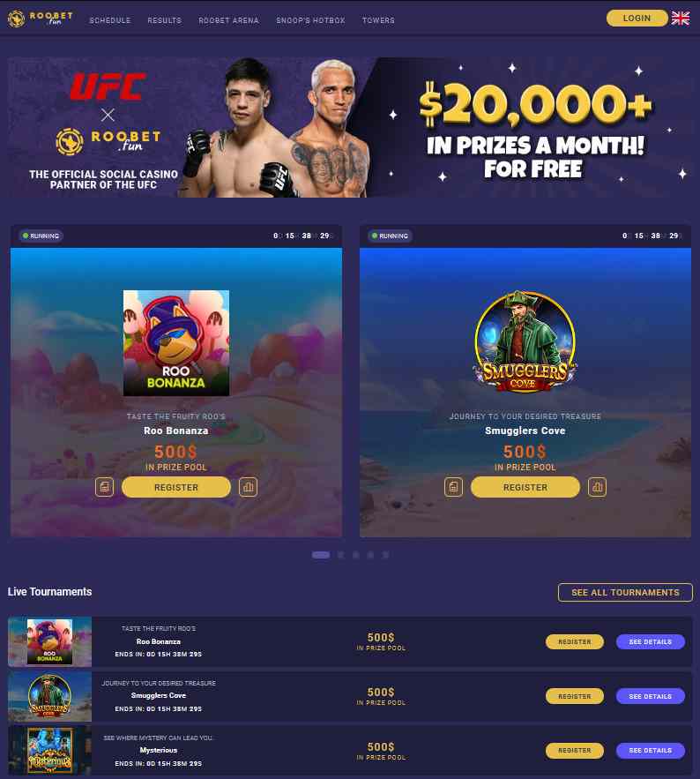
Task: Open language selector UK flag icon
Action: coord(680,19)
